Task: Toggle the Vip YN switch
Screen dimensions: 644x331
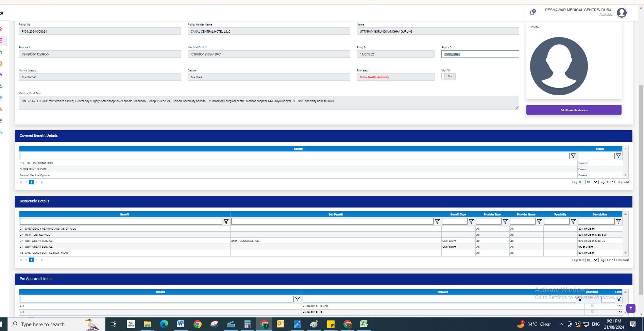Action: pyautogui.click(x=448, y=77)
